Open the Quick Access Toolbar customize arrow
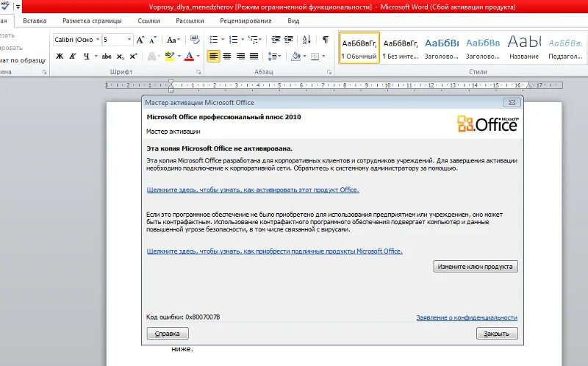The height and width of the screenshot is (366, 588). [18, 7]
